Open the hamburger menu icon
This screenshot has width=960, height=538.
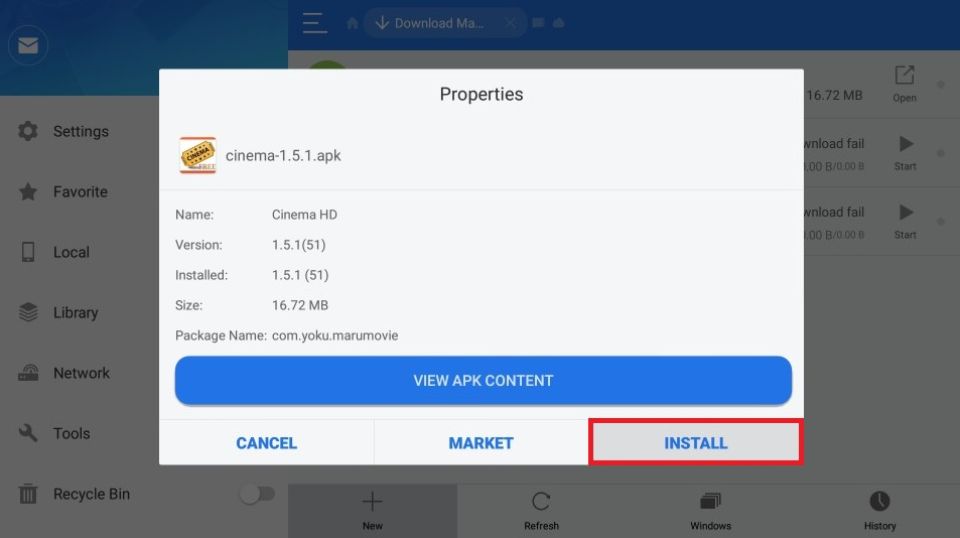tap(315, 23)
